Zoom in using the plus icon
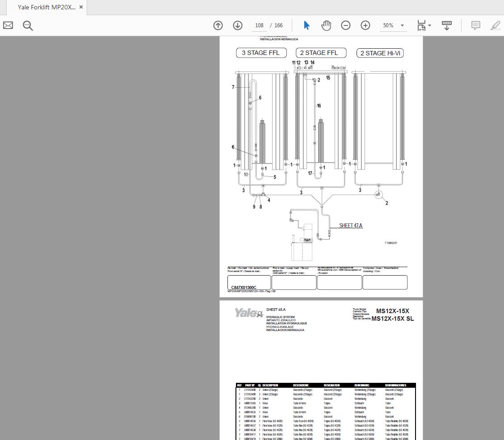Viewport: 504px width, 440px height. point(365,25)
